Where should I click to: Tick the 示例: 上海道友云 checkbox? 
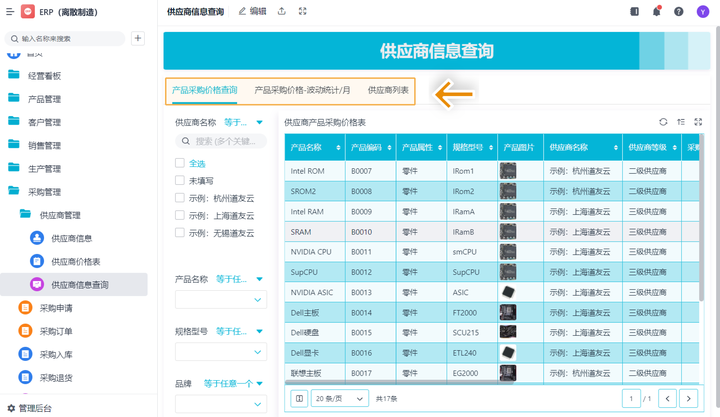tap(180, 215)
